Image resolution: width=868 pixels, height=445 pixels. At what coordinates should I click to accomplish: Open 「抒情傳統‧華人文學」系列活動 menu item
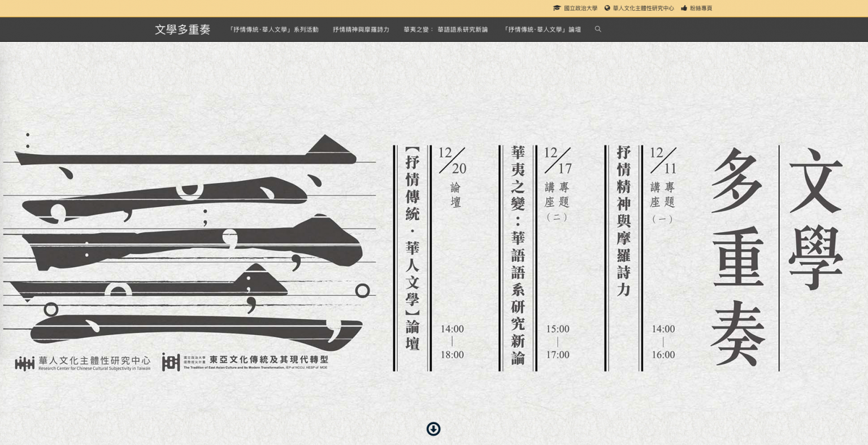pyautogui.click(x=273, y=29)
